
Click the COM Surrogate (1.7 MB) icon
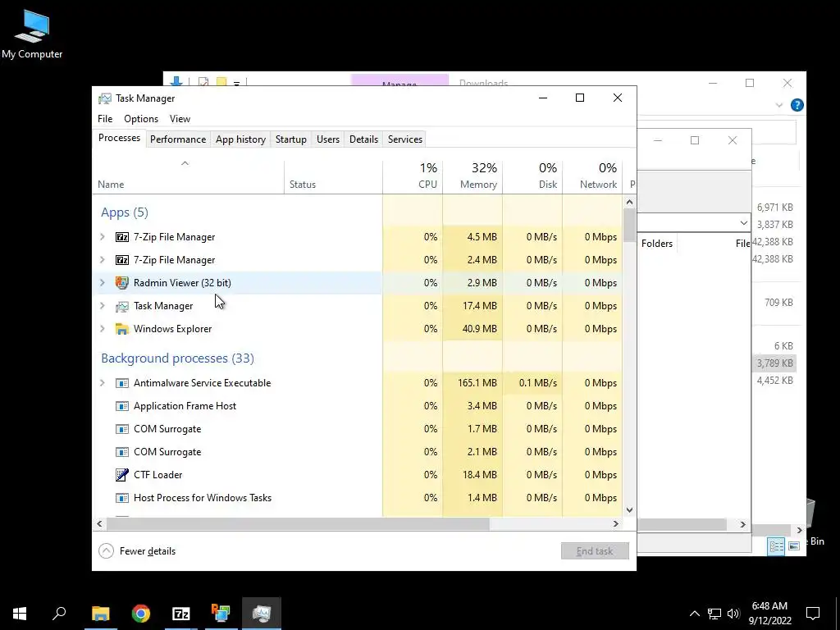tap(122, 429)
